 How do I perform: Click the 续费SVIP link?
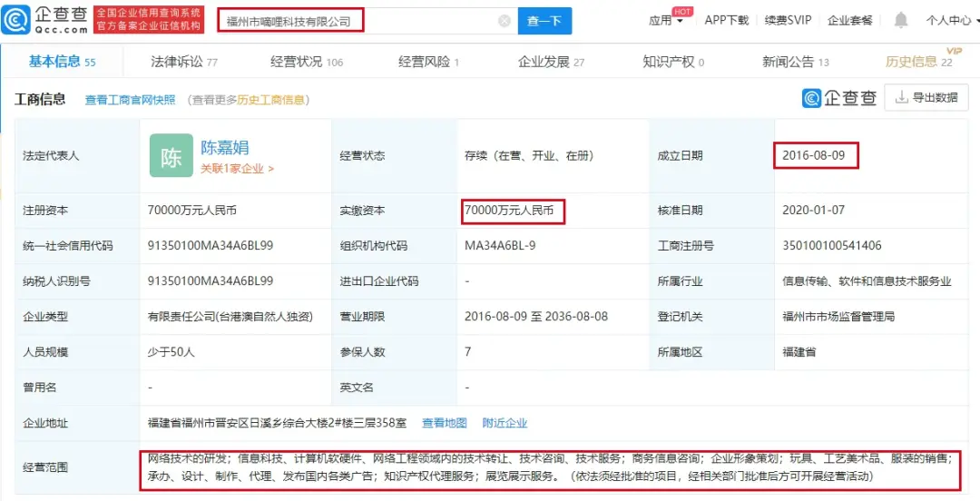point(788,20)
